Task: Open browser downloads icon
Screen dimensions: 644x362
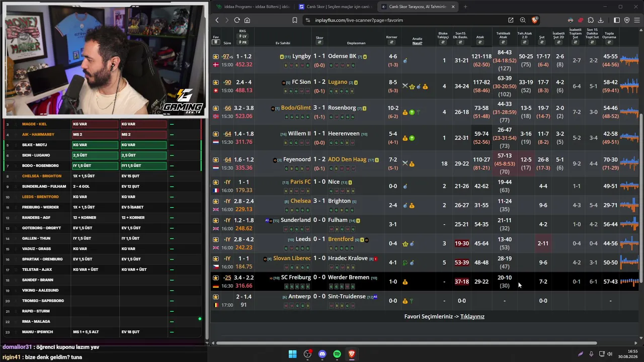Action: tap(600, 20)
